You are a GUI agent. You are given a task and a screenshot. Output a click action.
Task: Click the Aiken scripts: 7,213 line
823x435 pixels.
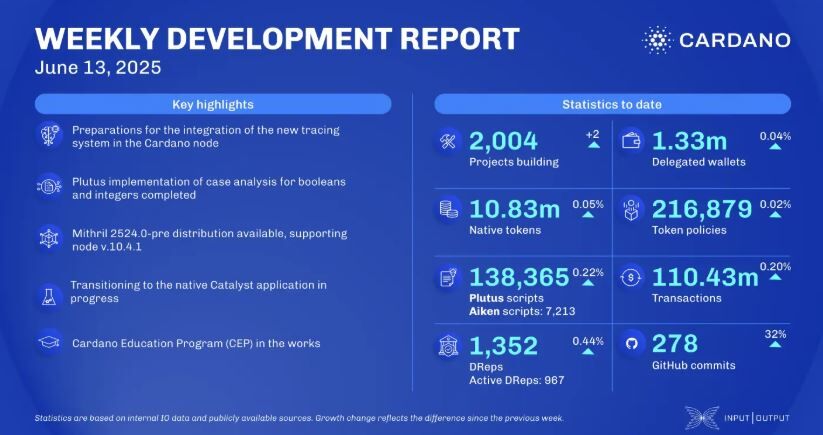(522, 311)
